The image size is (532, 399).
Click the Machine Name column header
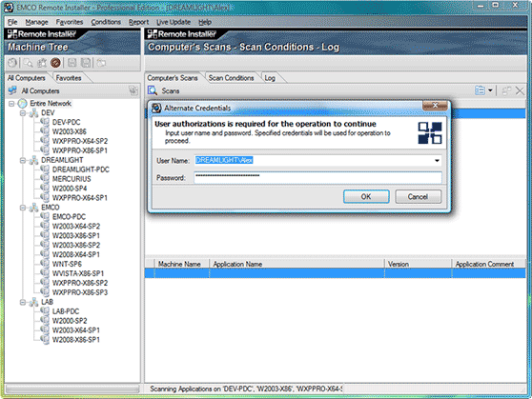point(182,264)
